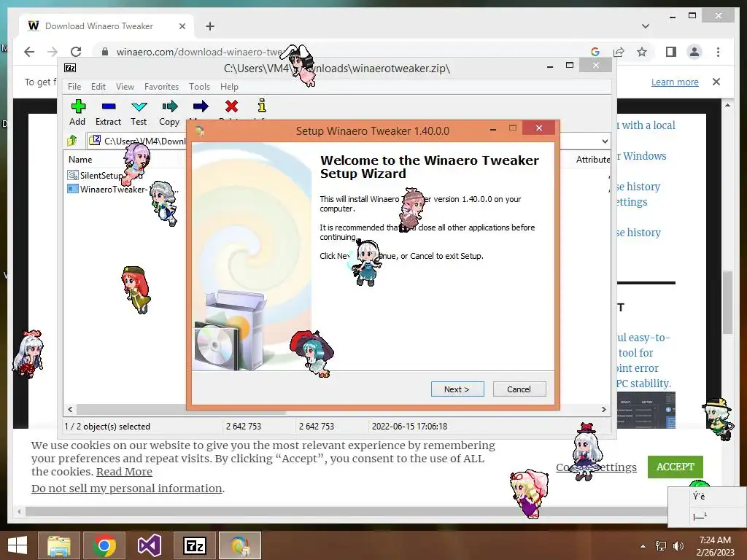
Task: Click the Copy icon in 7-Zip toolbar
Action: [x=169, y=106]
